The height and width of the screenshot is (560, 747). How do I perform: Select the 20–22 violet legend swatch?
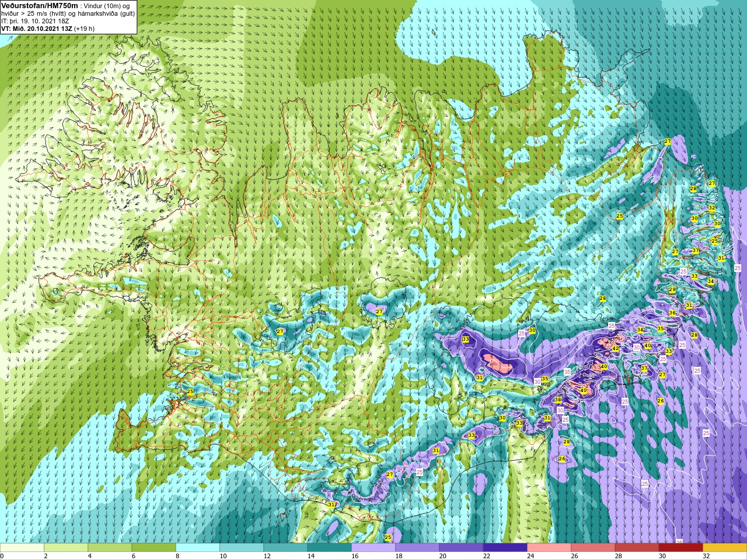461,548
